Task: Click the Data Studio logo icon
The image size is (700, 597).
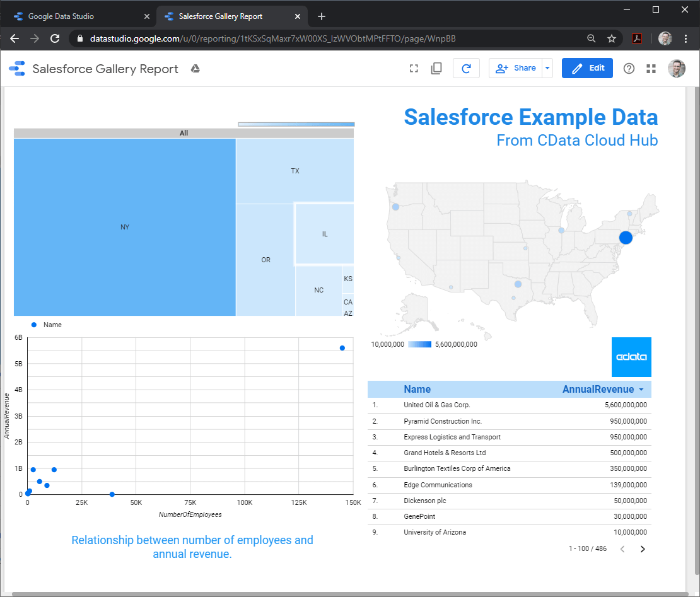Action: [x=17, y=69]
